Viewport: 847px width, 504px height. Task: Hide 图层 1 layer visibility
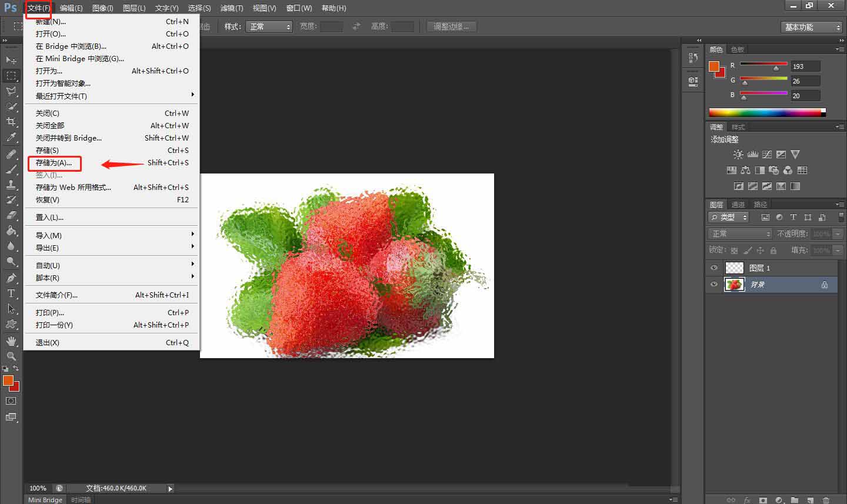point(714,268)
